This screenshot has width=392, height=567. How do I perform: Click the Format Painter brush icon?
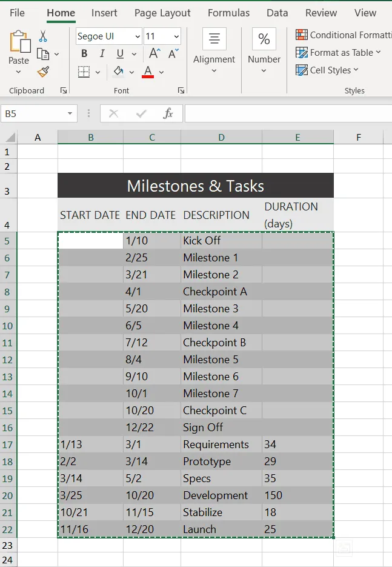pyautogui.click(x=43, y=72)
